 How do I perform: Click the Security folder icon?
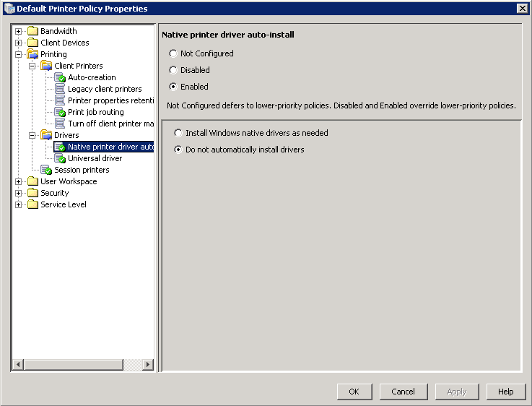click(x=32, y=193)
